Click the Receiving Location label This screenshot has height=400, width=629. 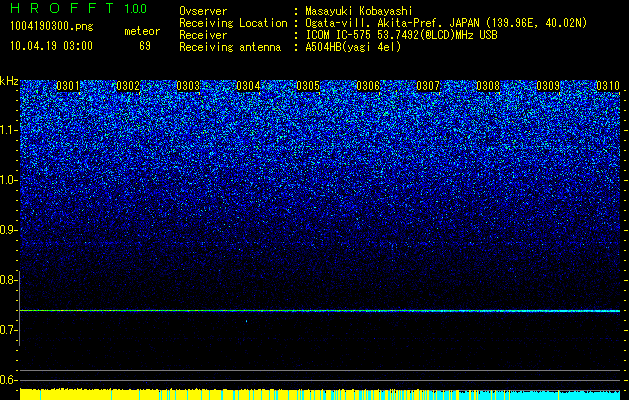click(x=233, y=24)
